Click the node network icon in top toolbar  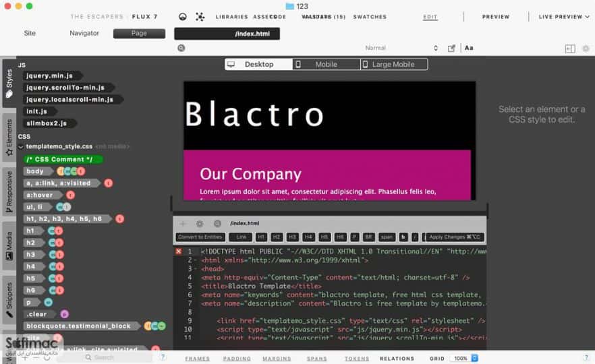coord(200,17)
